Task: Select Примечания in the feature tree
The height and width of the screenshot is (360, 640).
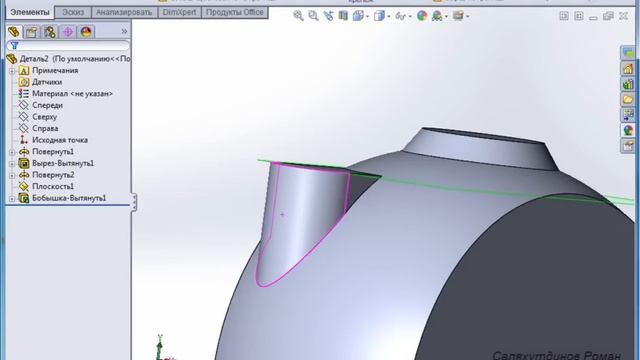Action: pyautogui.click(x=55, y=71)
